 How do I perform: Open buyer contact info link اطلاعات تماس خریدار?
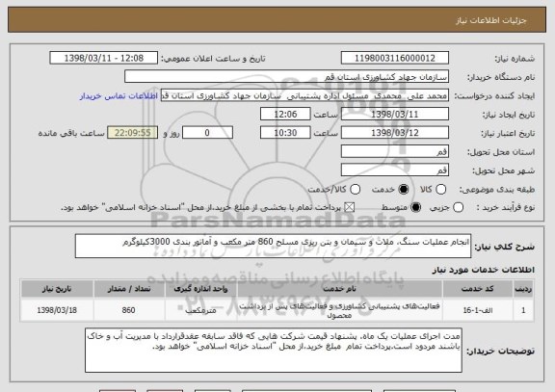pyautogui.click(x=119, y=96)
